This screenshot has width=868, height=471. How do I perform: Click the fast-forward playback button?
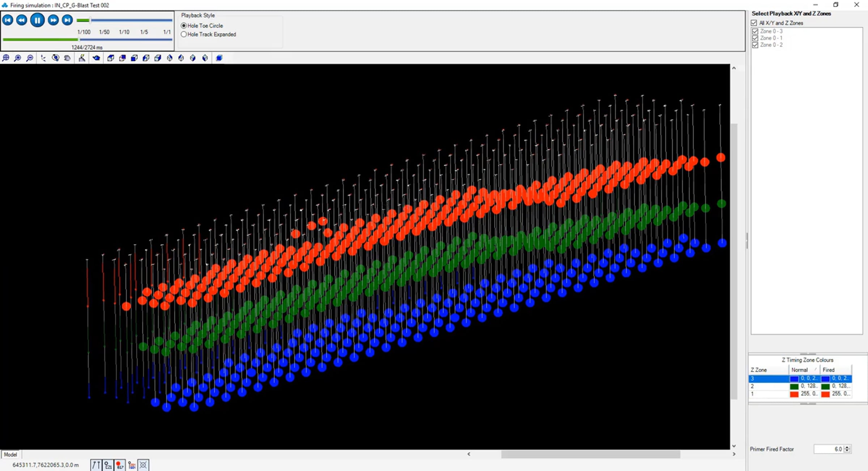[x=53, y=20]
